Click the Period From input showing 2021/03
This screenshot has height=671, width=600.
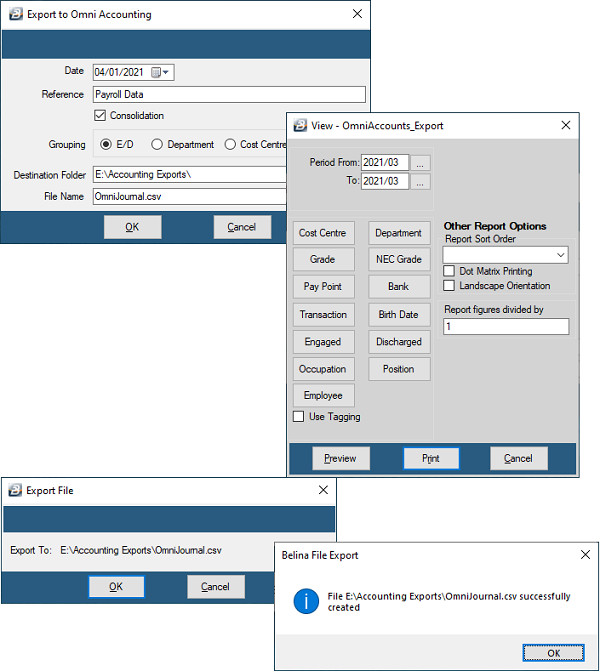[385, 163]
